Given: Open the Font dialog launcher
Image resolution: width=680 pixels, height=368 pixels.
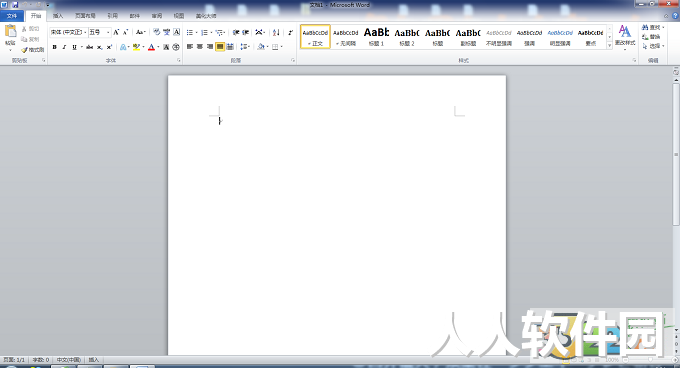Looking at the screenshot, I should pyautogui.click(x=179, y=61).
